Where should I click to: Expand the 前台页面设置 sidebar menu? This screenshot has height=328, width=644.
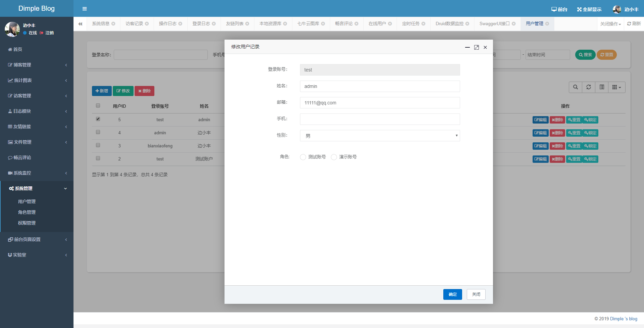pyautogui.click(x=37, y=239)
